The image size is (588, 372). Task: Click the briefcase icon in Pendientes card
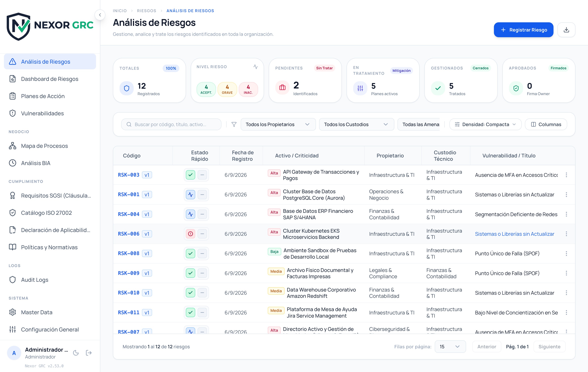click(x=282, y=87)
